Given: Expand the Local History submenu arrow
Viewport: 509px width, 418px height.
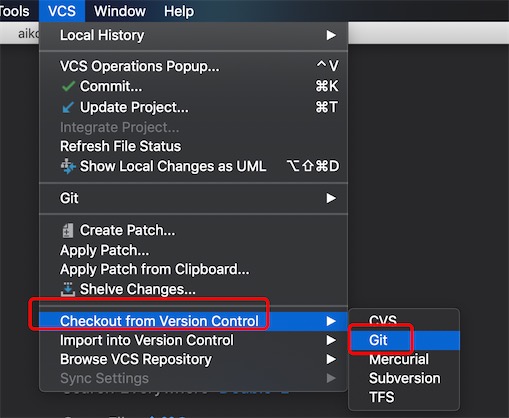Looking at the screenshot, I should [x=331, y=35].
